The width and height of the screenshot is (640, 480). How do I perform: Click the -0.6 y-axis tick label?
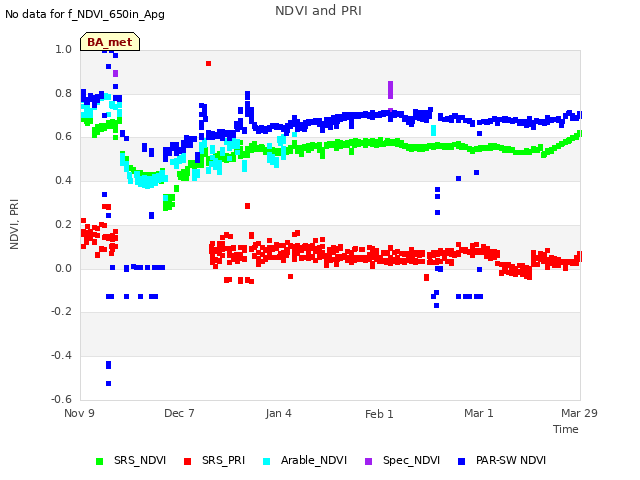click(61, 399)
